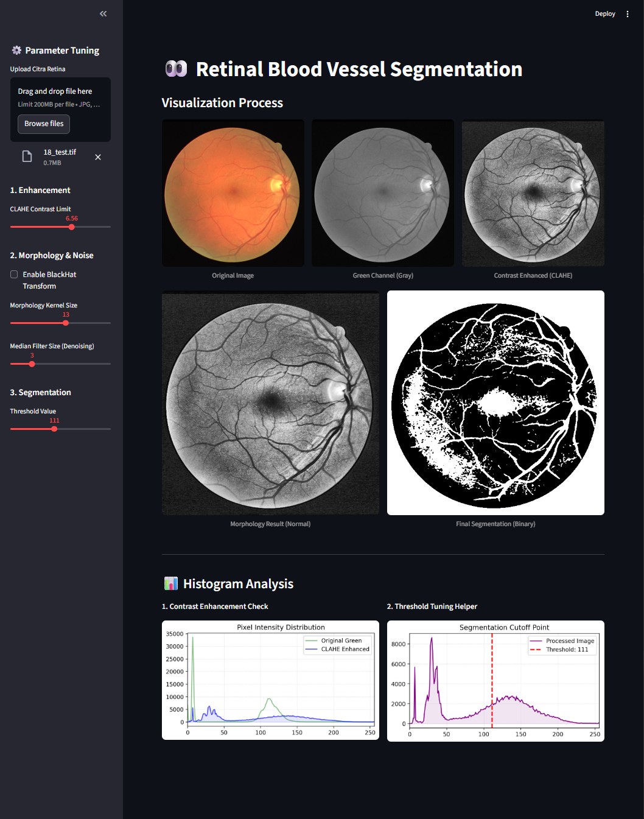This screenshot has width=644, height=819.
Task: Click the Deploy button
Action: pos(604,13)
